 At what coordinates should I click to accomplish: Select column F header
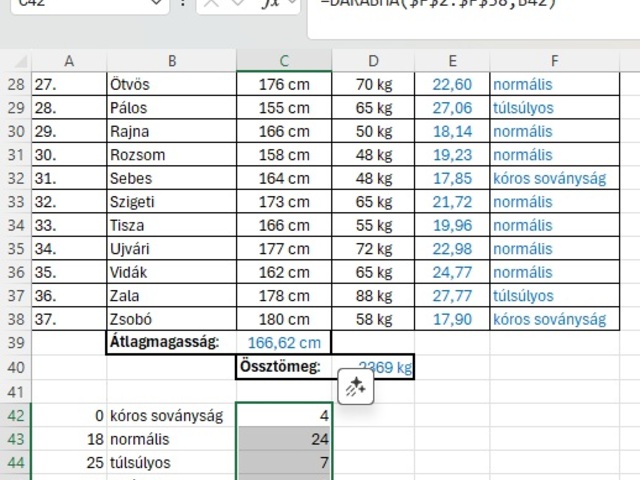point(553,61)
